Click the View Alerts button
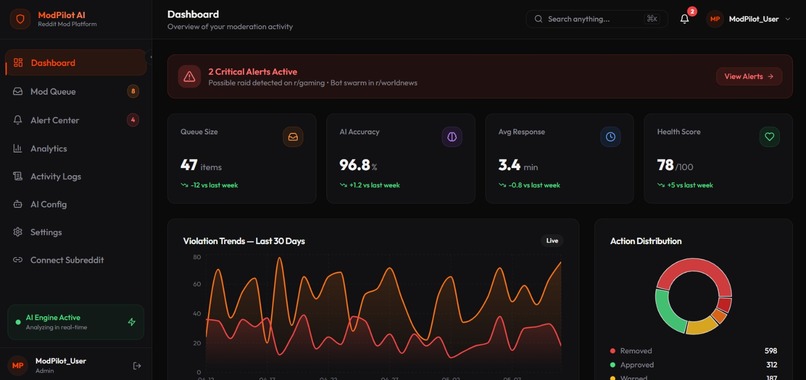The image size is (806, 380). 749,76
